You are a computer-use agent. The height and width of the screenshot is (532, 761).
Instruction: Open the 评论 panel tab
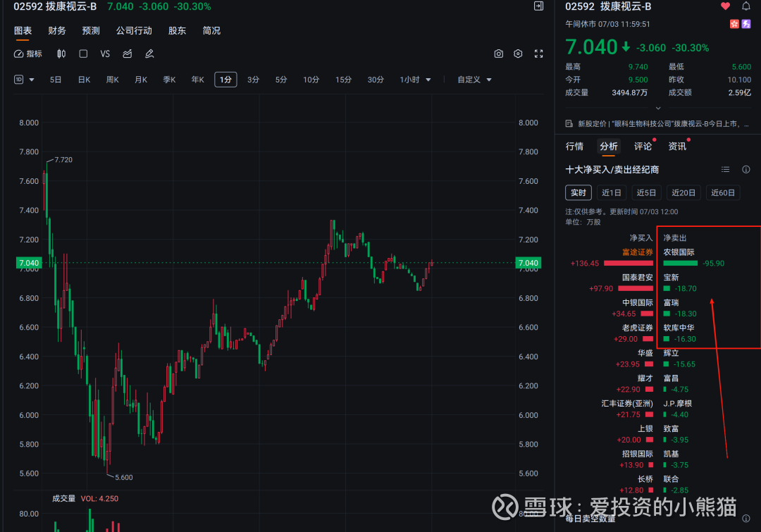pos(643,146)
